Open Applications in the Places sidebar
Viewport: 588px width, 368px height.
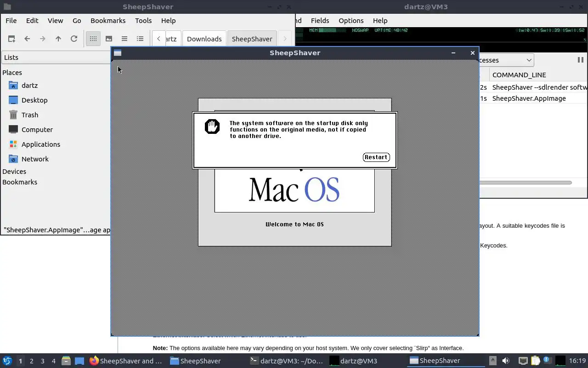coord(41,144)
